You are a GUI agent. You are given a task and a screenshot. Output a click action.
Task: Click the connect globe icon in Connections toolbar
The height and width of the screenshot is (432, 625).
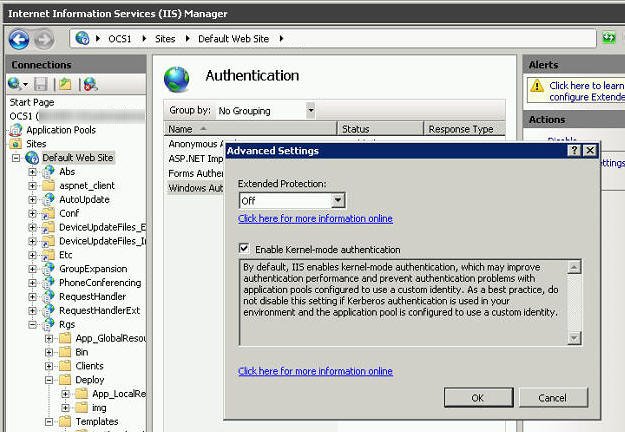click(15, 84)
